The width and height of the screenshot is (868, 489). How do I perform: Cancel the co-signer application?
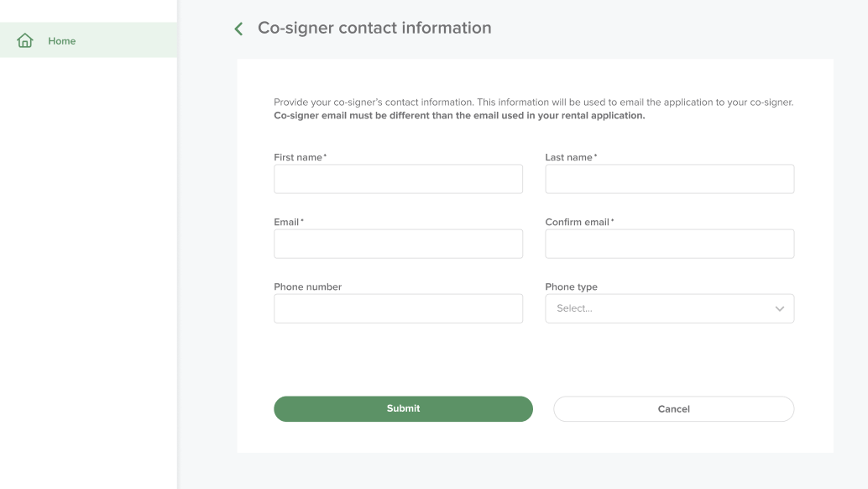[673, 408]
